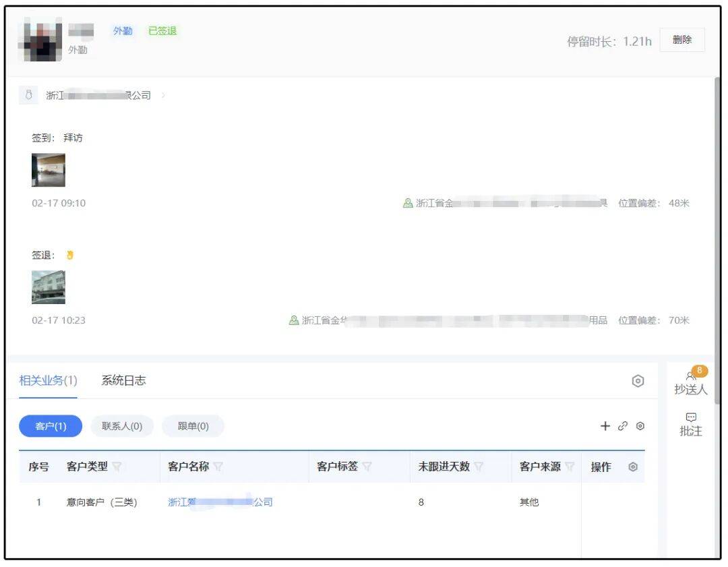Filter the 未跟进天数 column
Viewport: 728px width, 567px height.
click(479, 467)
